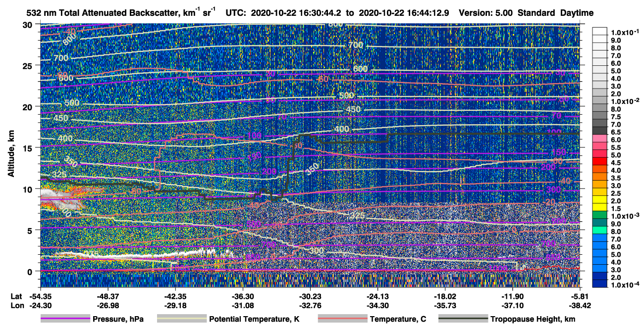Viewport: 644px width, 330px height.
Task: Click the orange colorbar swatch beside 3.5
Action: click(600, 178)
